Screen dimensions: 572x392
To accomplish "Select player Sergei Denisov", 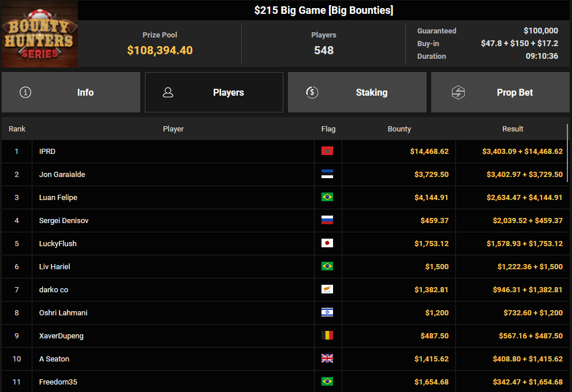I will (64, 220).
